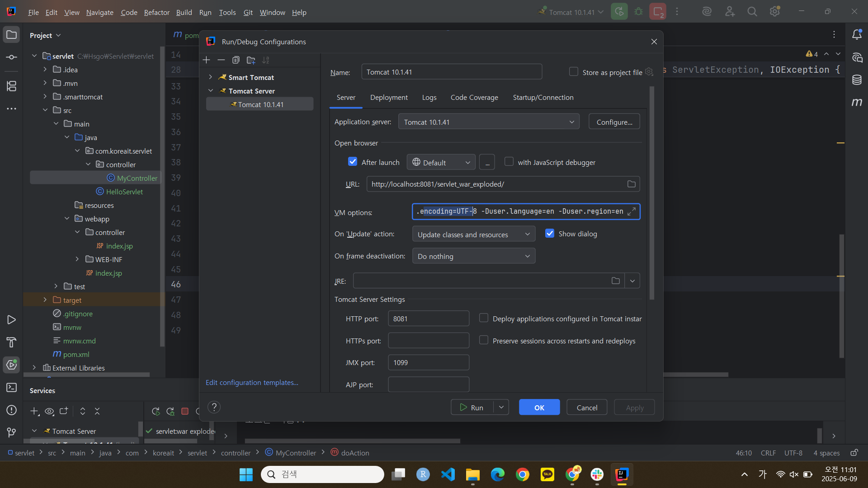The width and height of the screenshot is (868, 488).
Task: Open the Terminal tool window icon
Action: (x=11, y=388)
